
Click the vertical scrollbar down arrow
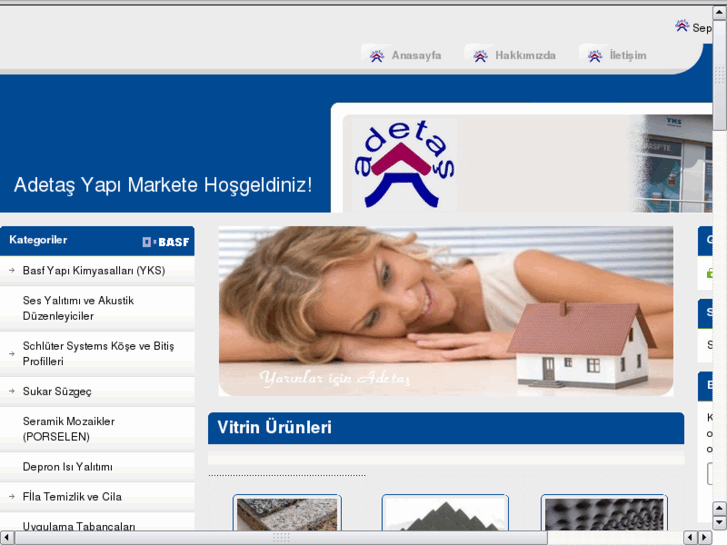720,522
